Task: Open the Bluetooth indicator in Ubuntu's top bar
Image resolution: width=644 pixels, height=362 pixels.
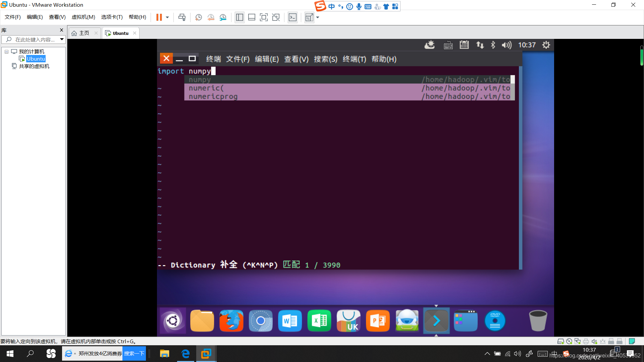Action: [x=493, y=45]
